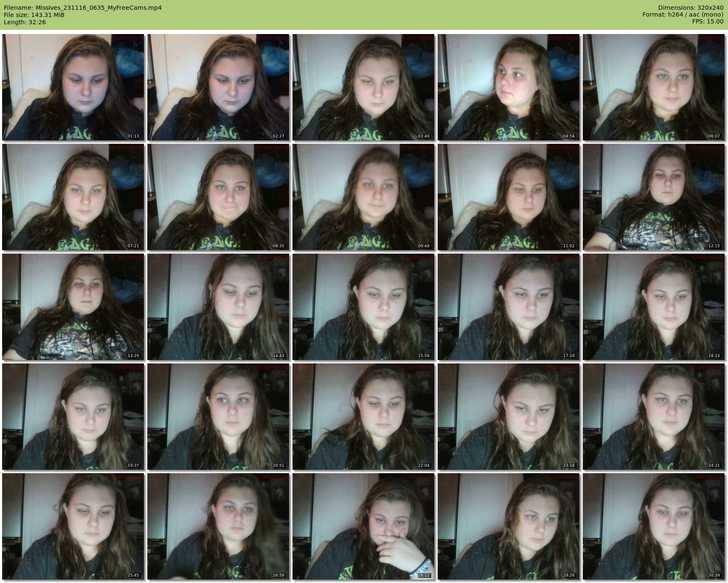Click the 14:43 video frame
The height and width of the screenshot is (583, 728).
tap(218, 307)
